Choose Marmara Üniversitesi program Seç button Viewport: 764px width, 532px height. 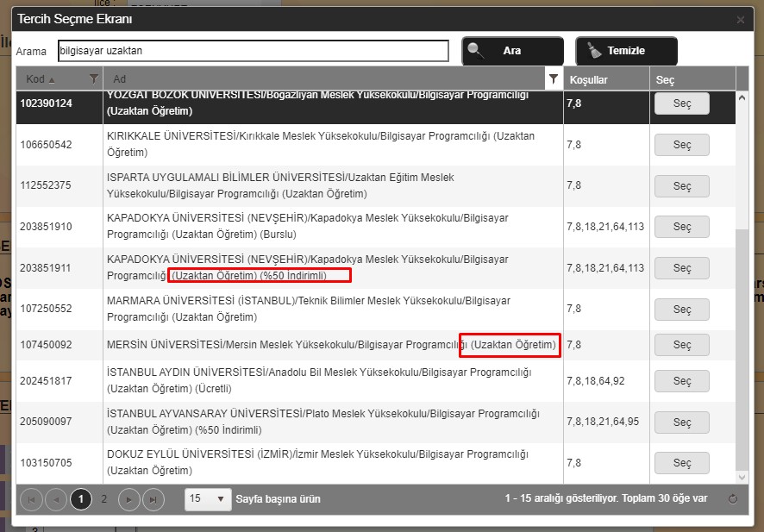682,310
